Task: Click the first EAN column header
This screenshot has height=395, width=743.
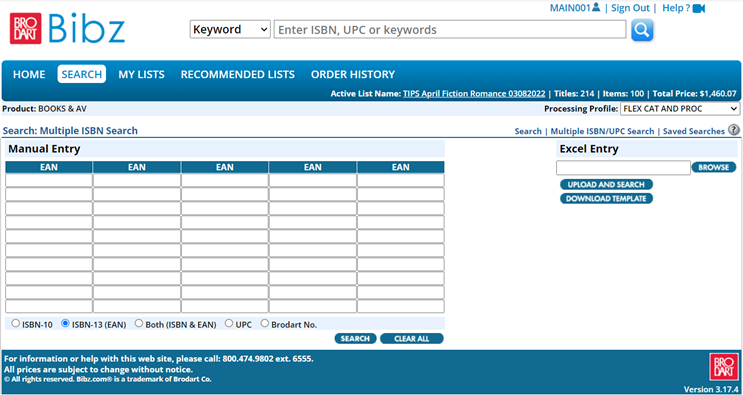Action: coord(49,167)
